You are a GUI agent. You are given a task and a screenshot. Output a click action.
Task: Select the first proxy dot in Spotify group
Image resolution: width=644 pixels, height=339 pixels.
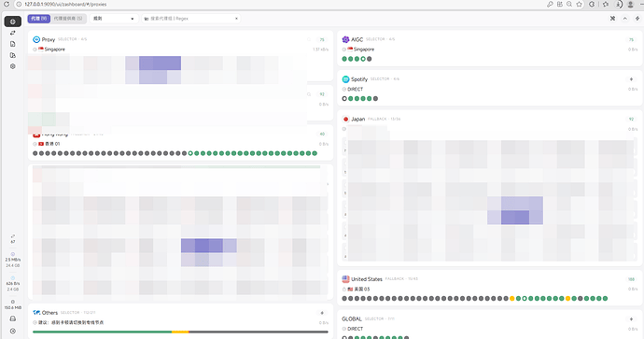tap(344, 99)
